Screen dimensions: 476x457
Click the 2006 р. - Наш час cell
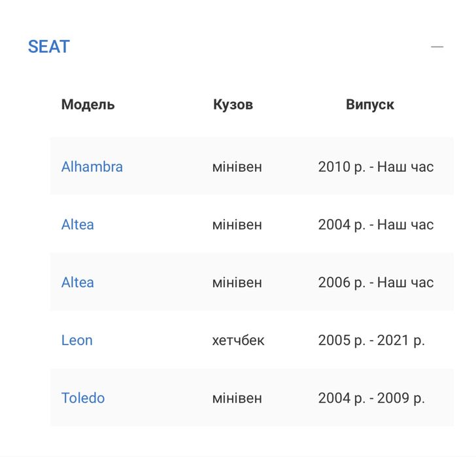(x=375, y=282)
